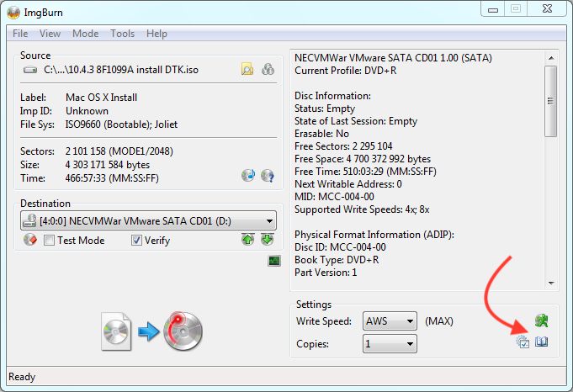Expand the Destination drive dropdown
The height and width of the screenshot is (392, 573).
(x=269, y=220)
